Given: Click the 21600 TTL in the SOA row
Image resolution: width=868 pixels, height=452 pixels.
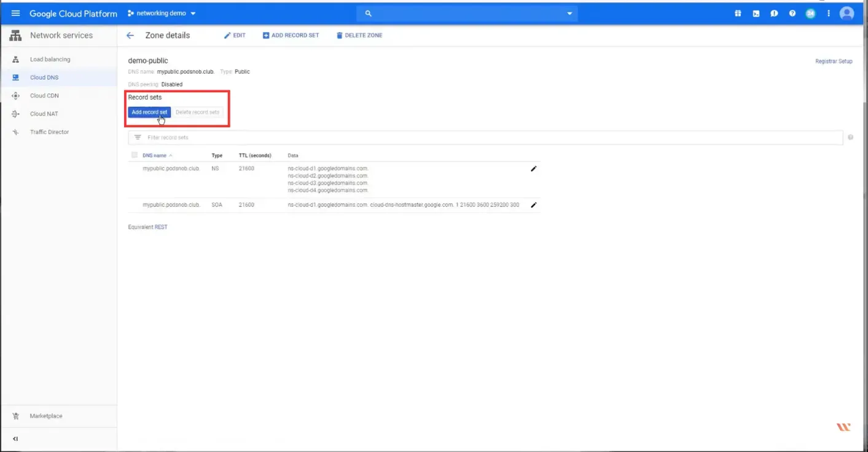Looking at the screenshot, I should click(x=246, y=205).
